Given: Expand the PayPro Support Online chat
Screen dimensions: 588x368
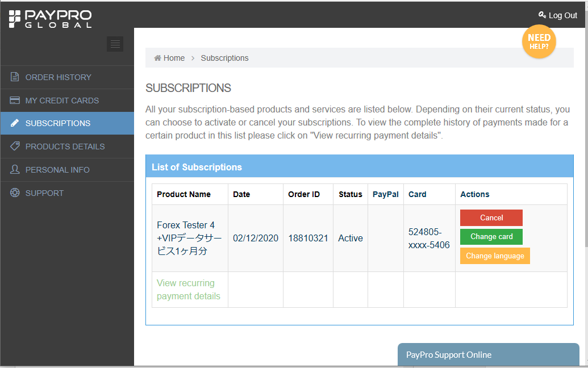Looking at the screenshot, I should click(488, 354).
